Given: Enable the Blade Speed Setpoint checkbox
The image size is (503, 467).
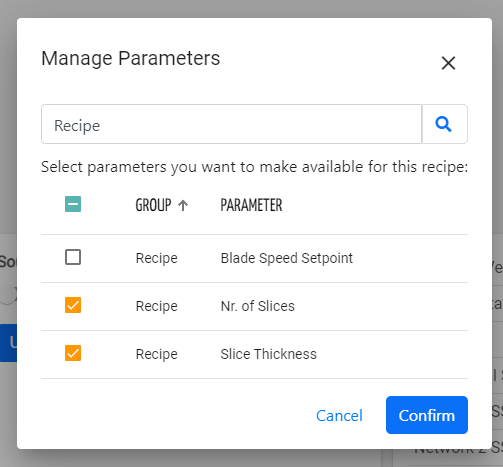Looking at the screenshot, I should (x=73, y=257).
